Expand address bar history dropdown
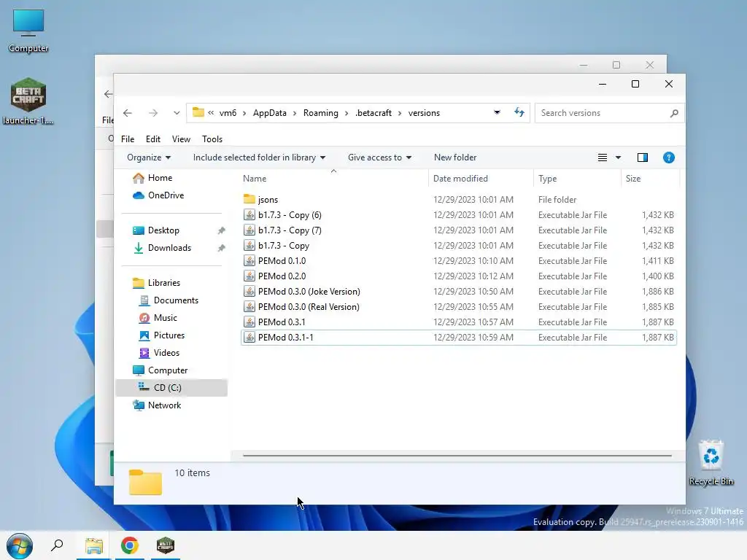 pyautogui.click(x=497, y=113)
